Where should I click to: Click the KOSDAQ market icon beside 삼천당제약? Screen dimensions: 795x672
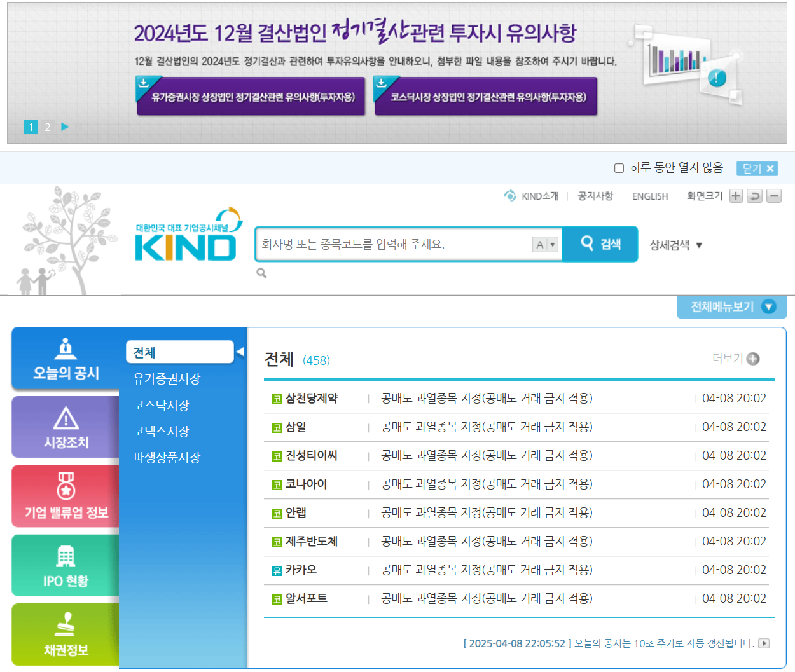coord(277,399)
